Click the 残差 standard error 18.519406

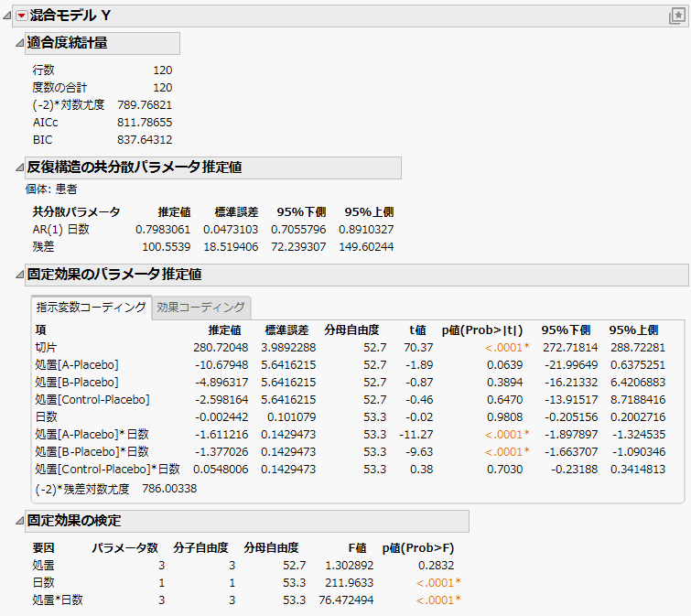[231, 247]
